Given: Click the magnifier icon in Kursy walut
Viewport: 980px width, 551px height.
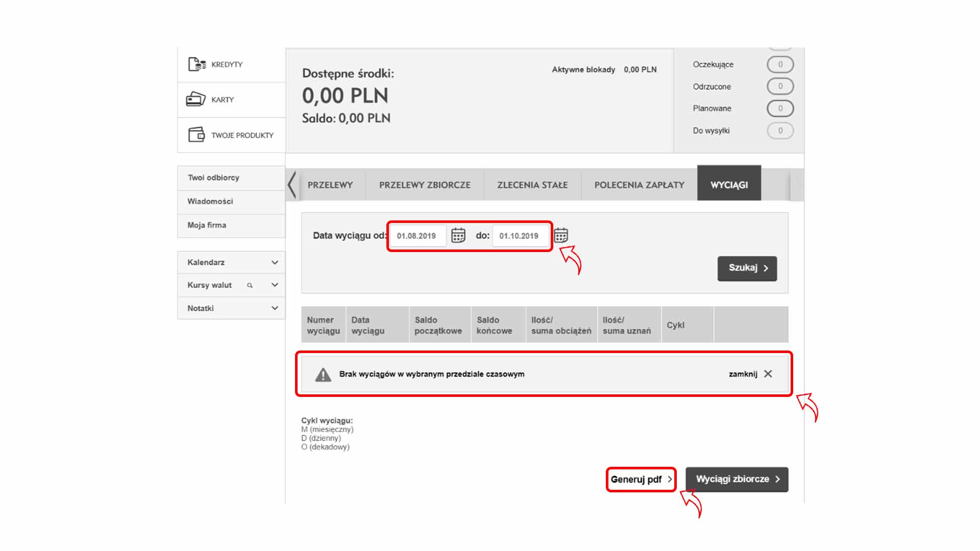Looking at the screenshot, I should tap(250, 285).
